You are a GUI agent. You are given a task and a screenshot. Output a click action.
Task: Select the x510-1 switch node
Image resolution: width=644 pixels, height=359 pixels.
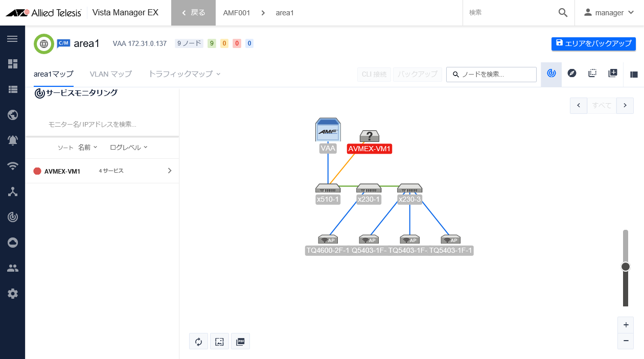328,188
